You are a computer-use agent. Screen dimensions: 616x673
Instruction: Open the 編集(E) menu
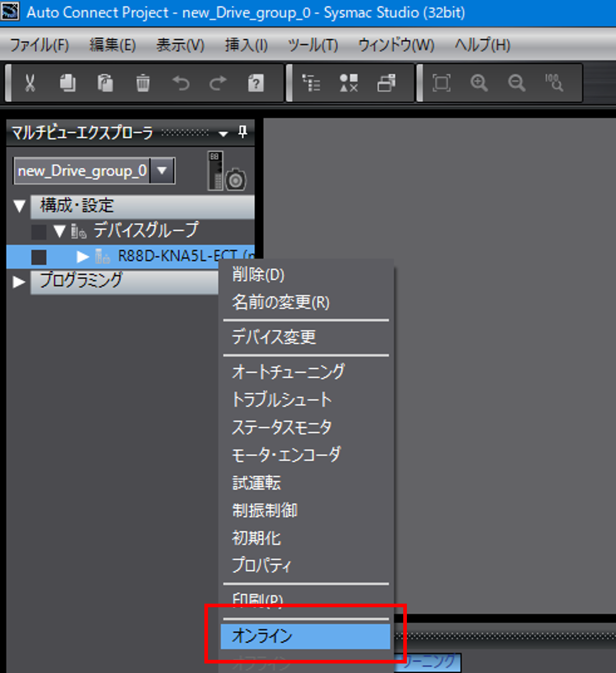coord(113,45)
